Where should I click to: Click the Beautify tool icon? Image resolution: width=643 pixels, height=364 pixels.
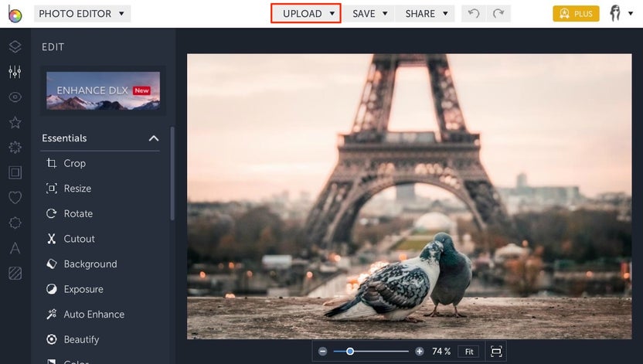(51, 339)
